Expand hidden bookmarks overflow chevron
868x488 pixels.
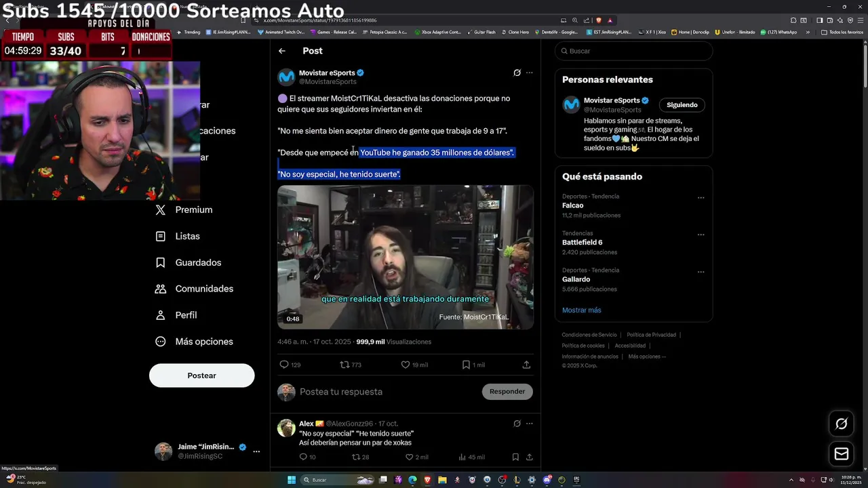pos(807,32)
